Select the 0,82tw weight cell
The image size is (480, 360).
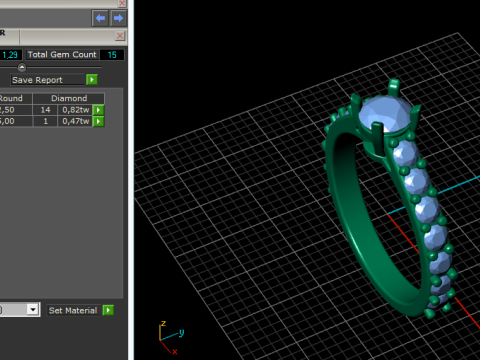[76, 110]
